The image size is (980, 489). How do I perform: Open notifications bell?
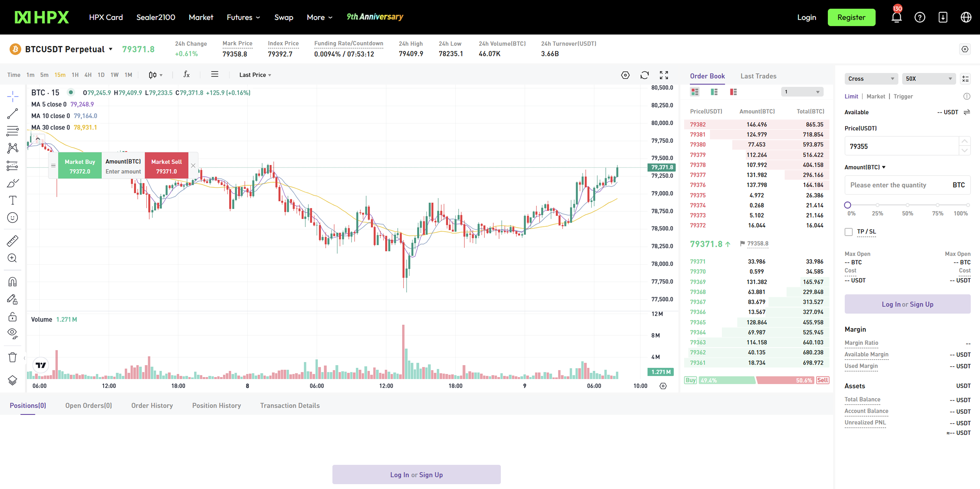pos(897,17)
